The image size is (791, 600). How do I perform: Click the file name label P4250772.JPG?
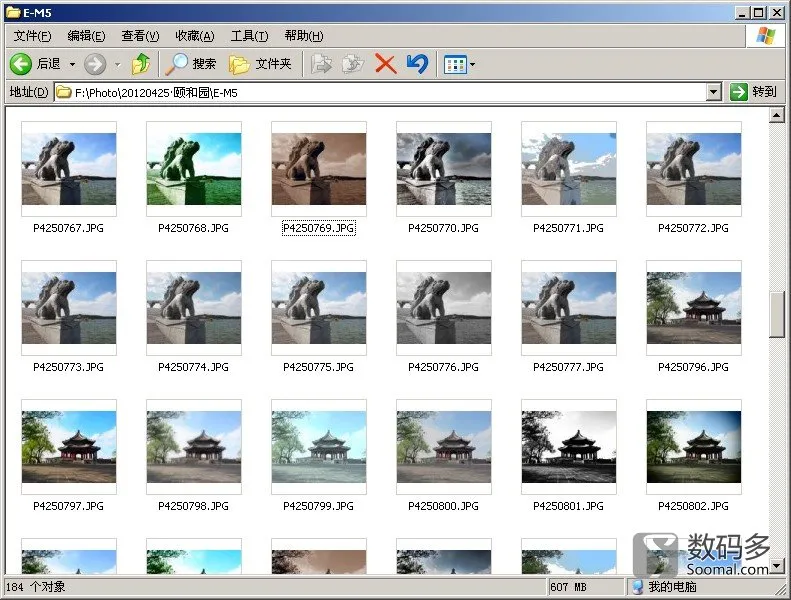694,228
